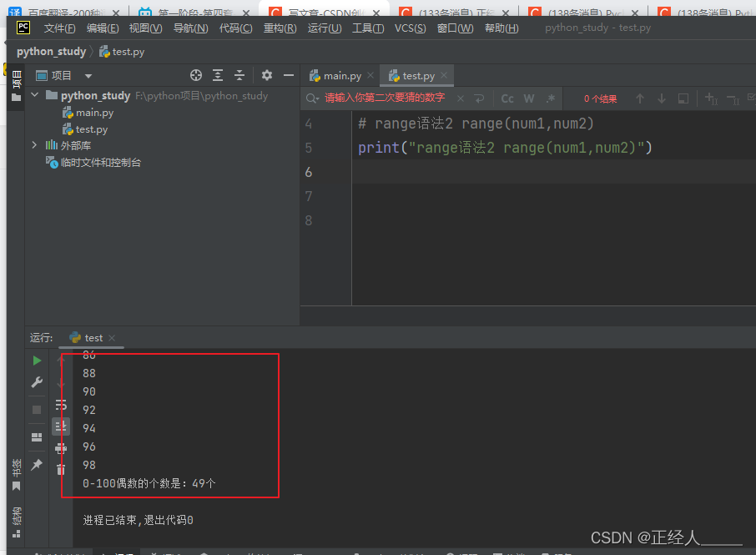Viewport: 756px width, 555px height.
Task: Open run configuration wrench icon
Action: pos(37,382)
